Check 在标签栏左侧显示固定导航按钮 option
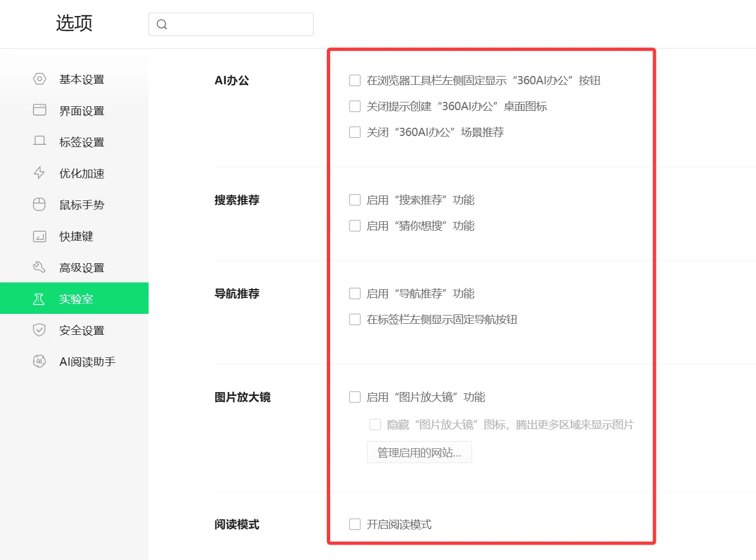 [355, 319]
